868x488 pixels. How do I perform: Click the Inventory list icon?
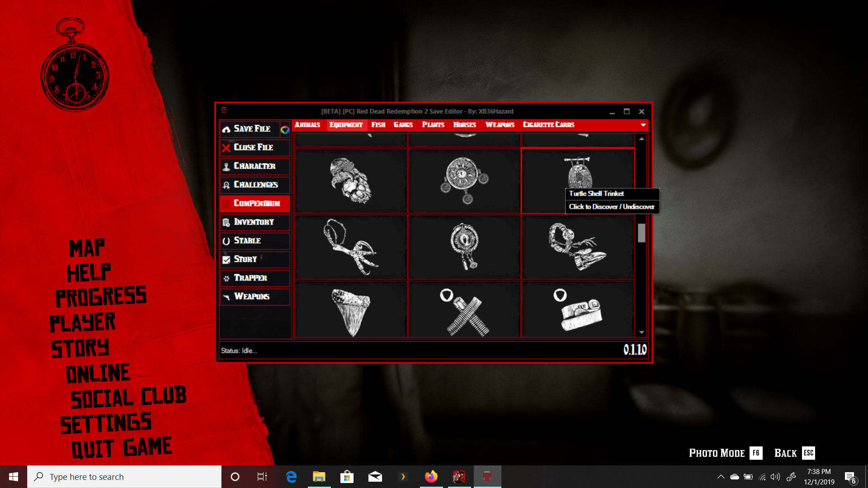pos(226,222)
